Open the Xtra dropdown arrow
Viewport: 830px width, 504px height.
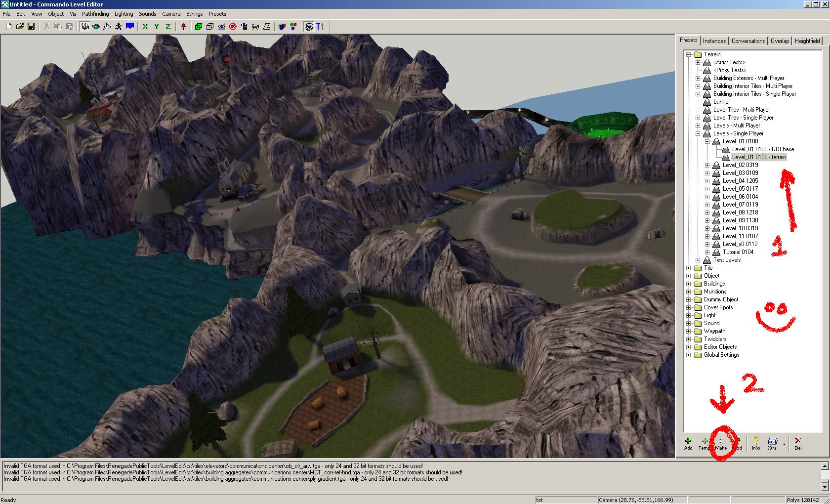tap(784, 444)
